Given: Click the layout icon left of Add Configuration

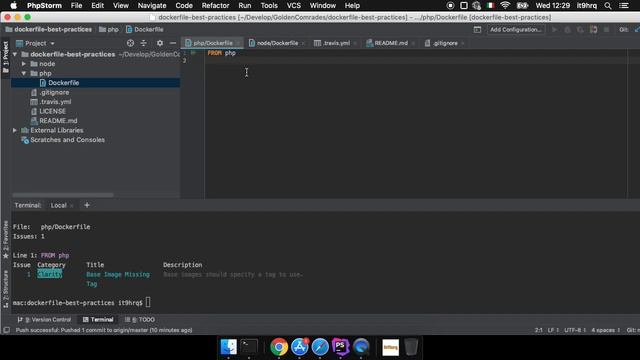Looking at the screenshot, I should (477, 29).
